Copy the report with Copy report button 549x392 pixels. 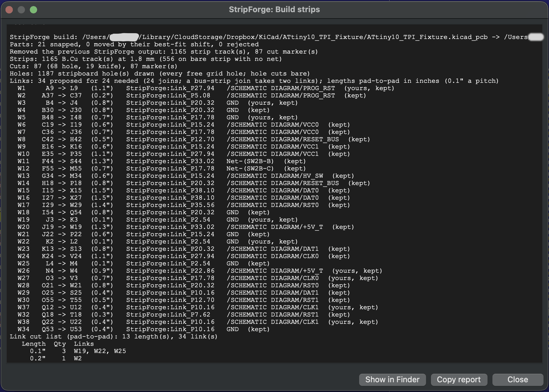tap(459, 380)
